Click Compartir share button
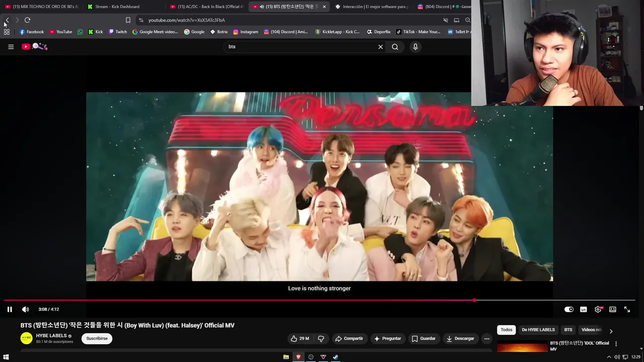The image size is (644, 362). (349, 338)
